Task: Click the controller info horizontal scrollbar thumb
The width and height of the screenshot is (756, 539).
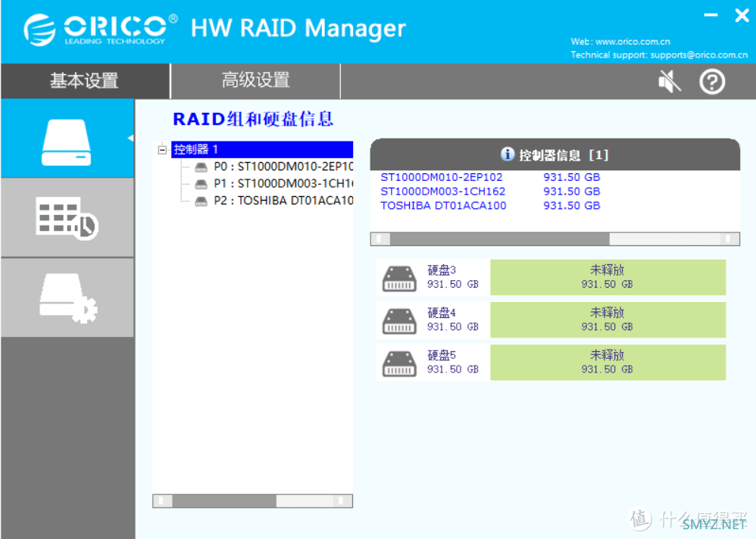Action: point(500,239)
